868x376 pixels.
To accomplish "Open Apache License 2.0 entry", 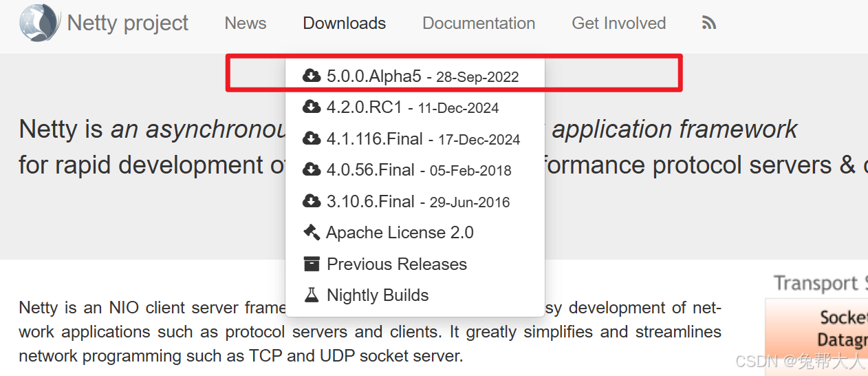I will click(415, 233).
